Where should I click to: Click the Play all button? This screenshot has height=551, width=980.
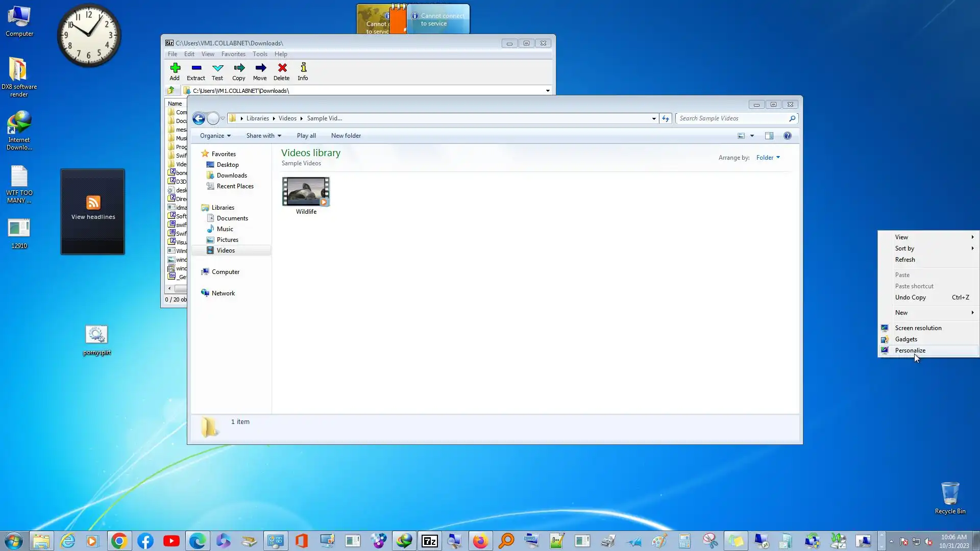(x=306, y=136)
